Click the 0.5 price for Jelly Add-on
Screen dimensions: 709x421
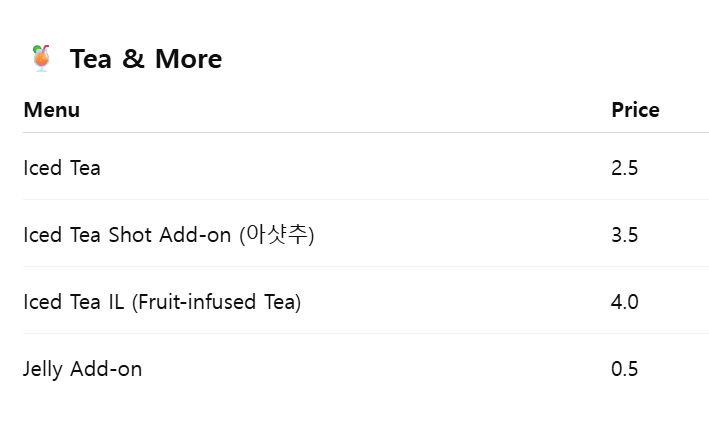[x=624, y=369]
